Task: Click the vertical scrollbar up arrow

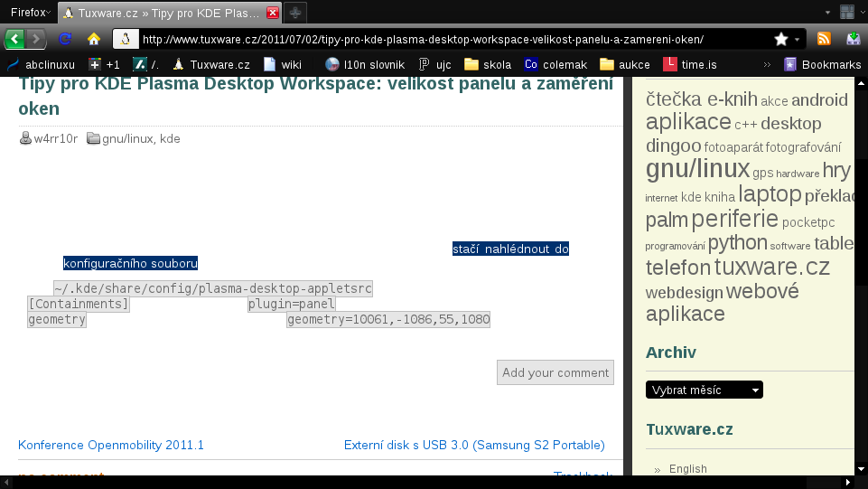Action: (x=862, y=84)
